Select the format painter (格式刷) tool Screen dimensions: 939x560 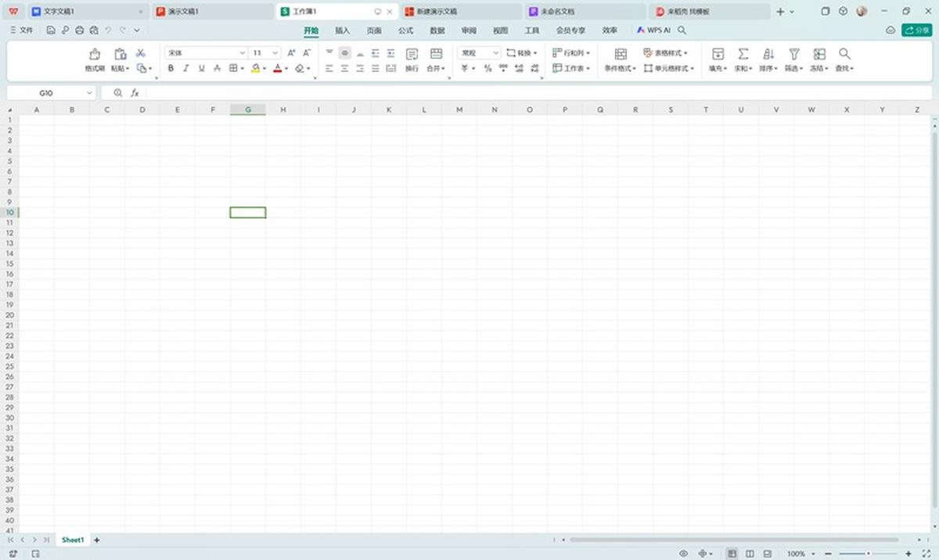(94, 59)
